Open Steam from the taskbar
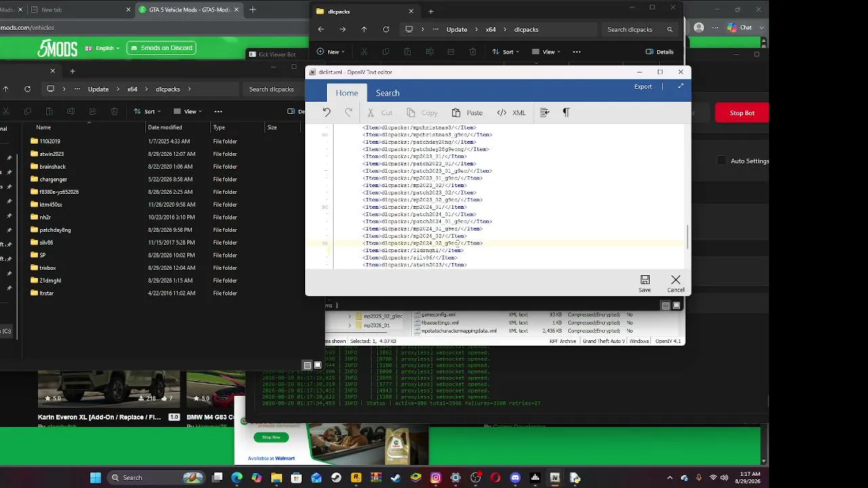This screenshot has width=868, height=488. tap(336, 478)
